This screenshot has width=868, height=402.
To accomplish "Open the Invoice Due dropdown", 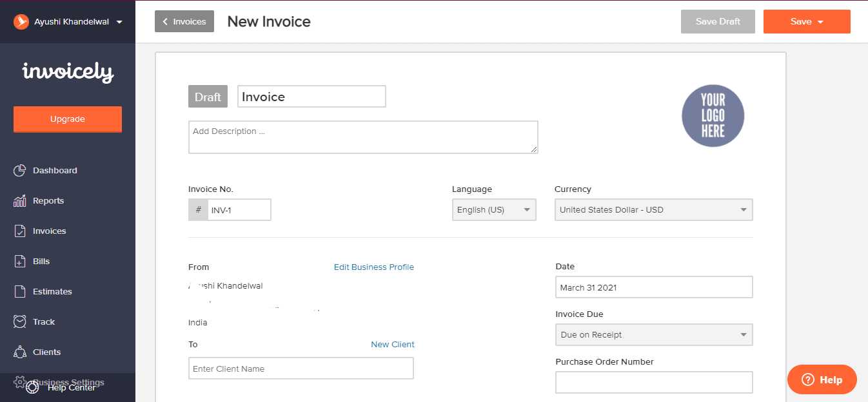I will (653, 334).
